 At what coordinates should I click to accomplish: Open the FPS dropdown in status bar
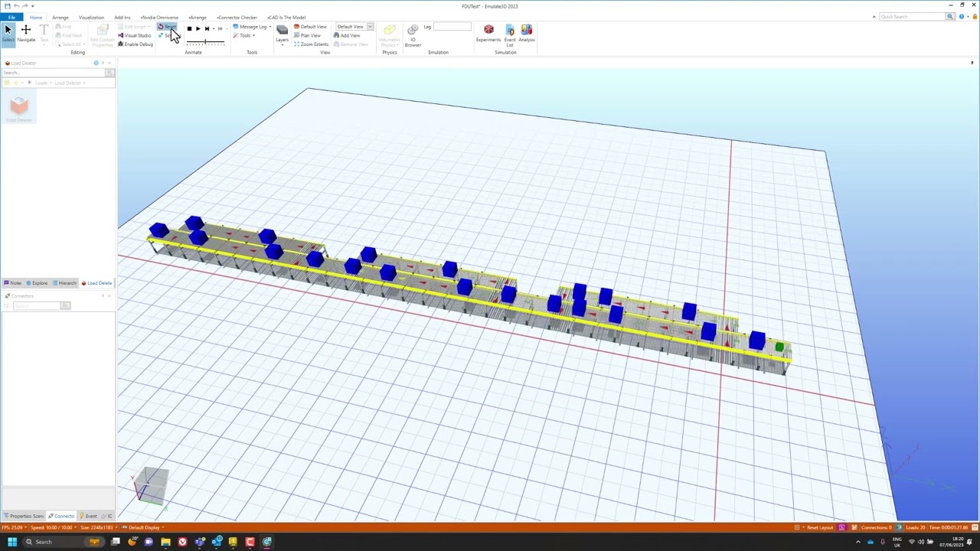(14, 527)
